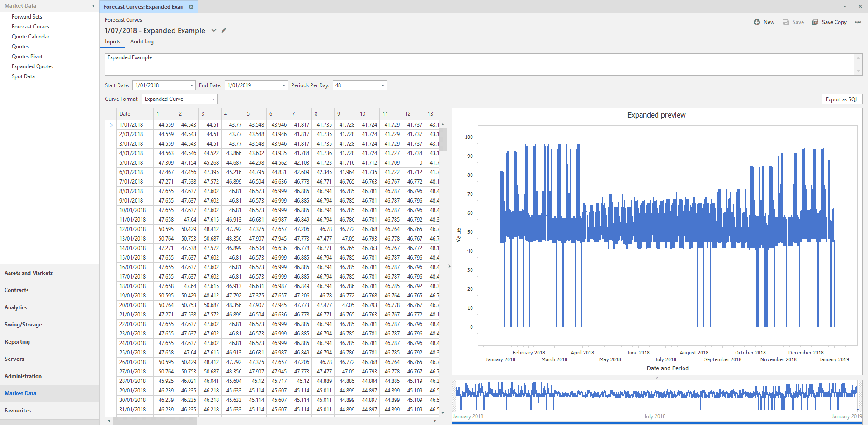Open the Curve Format combo box

pos(213,99)
